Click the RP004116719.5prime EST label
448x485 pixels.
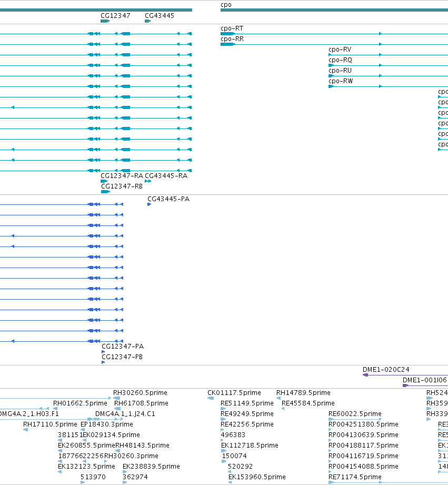click(x=363, y=456)
